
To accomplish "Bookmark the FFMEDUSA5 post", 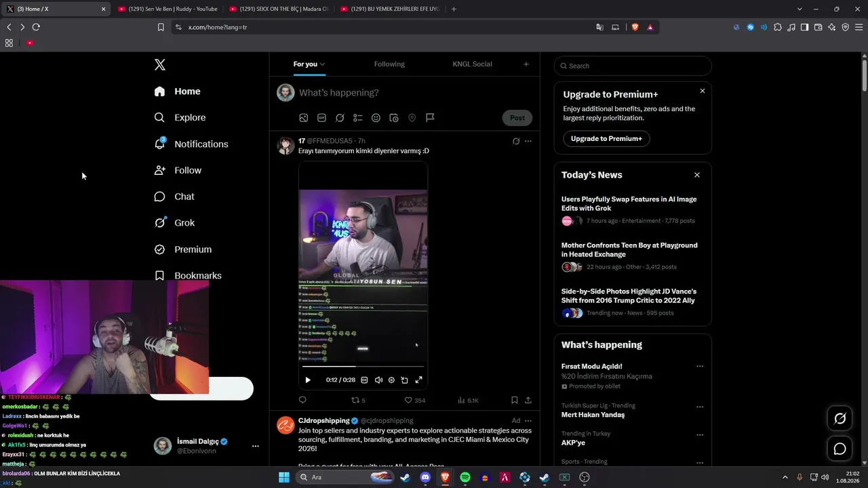I will [x=515, y=401].
